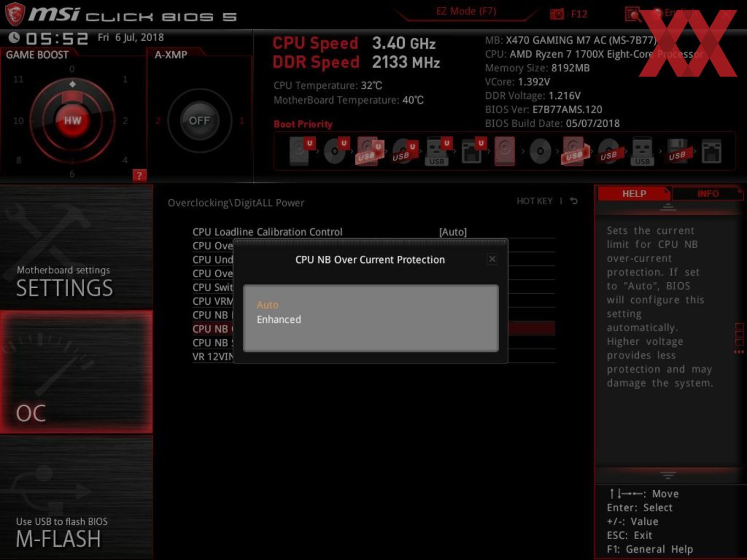Open the OC overclocking section

(x=76, y=372)
